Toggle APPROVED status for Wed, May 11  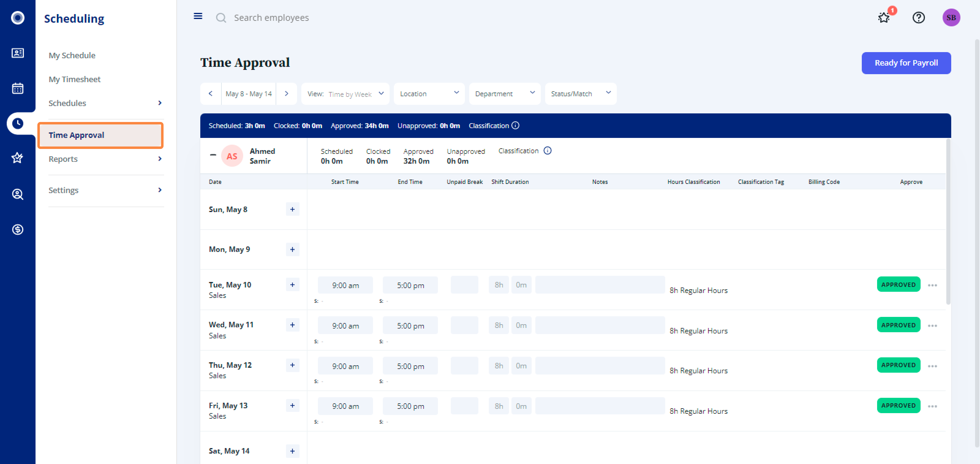pyautogui.click(x=899, y=325)
